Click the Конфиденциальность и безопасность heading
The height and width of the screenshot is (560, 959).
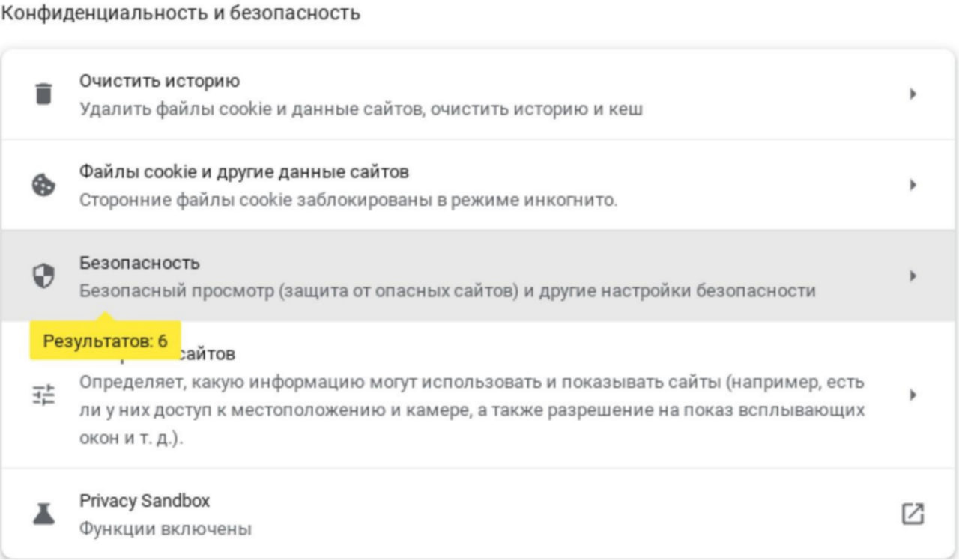pyautogui.click(x=181, y=13)
